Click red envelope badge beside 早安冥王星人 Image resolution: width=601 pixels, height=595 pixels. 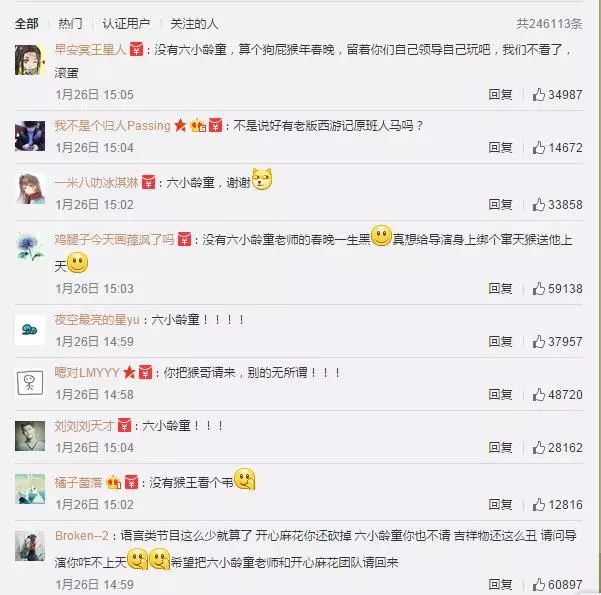(136, 49)
